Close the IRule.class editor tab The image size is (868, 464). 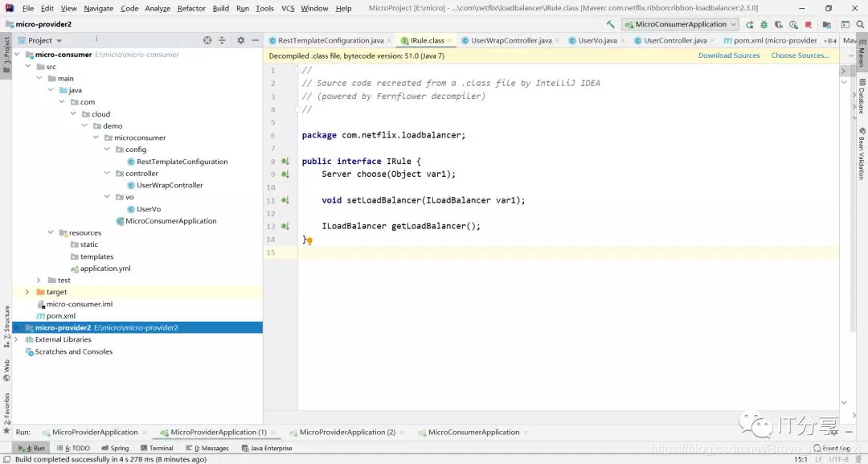point(450,40)
